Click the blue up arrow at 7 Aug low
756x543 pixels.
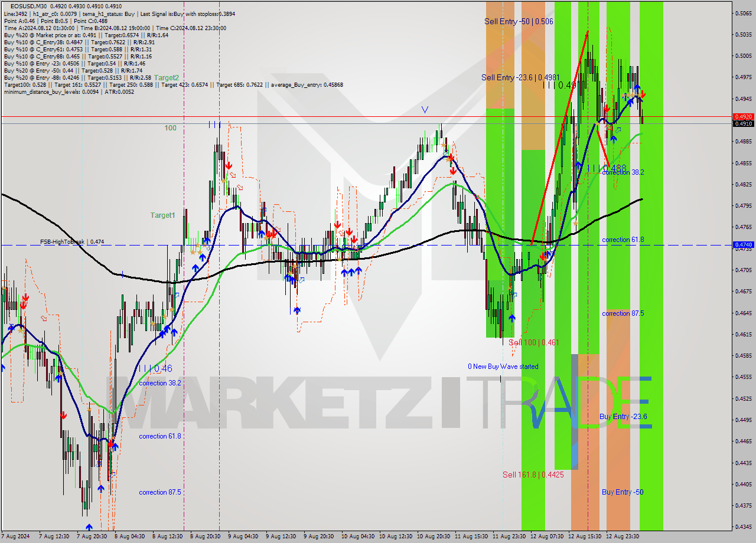pos(89,527)
